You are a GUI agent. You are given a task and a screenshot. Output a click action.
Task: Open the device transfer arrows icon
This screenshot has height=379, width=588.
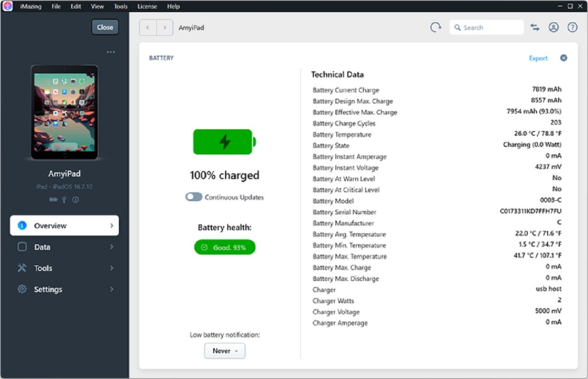coord(535,28)
